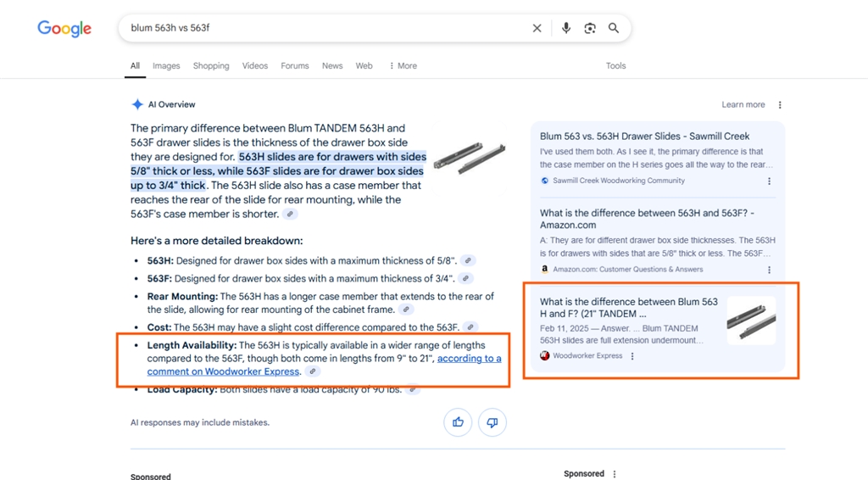Select the All results tab

pyautogui.click(x=135, y=65)
